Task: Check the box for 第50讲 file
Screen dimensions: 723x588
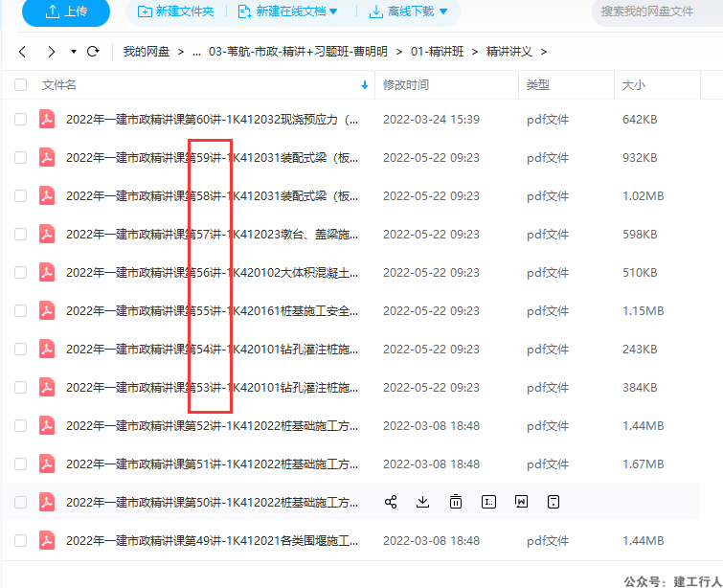Action: (x=20, y=502)
